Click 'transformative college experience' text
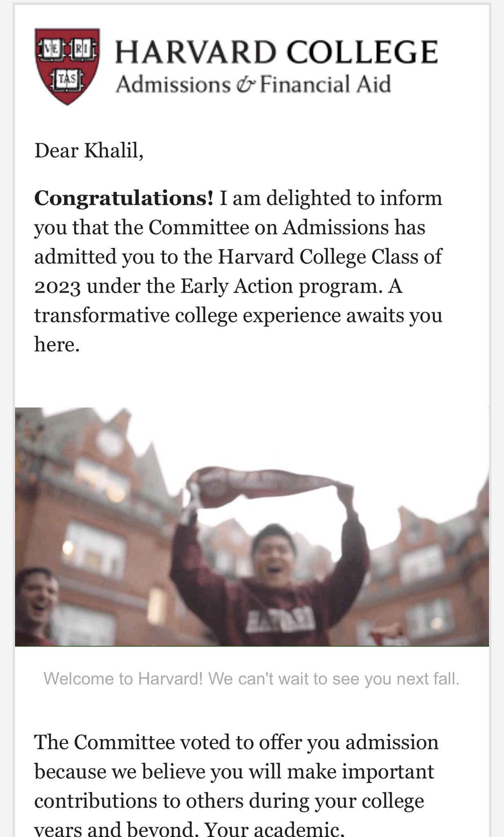This screenshot has height=837, width=504. pos(187,316)
